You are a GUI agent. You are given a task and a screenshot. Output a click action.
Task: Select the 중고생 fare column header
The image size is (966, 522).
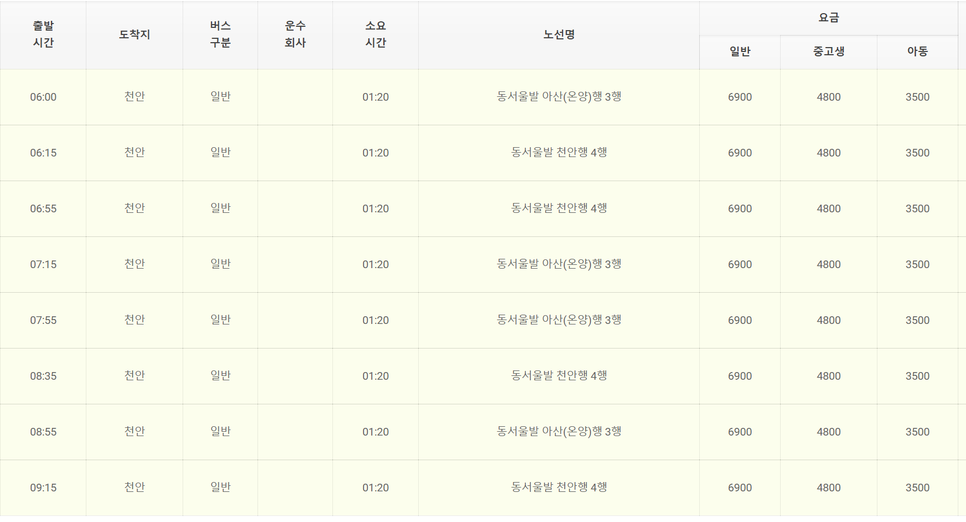point(829,52)
